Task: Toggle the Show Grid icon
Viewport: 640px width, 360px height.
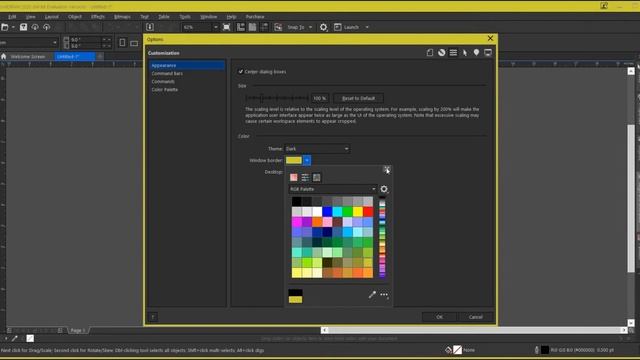Action: click(253, 27)
